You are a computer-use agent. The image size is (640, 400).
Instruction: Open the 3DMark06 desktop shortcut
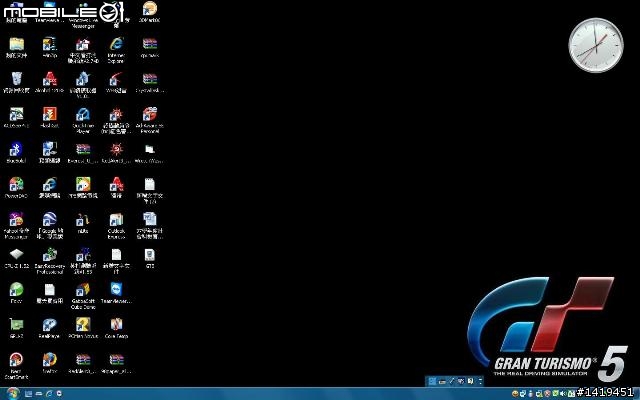click(150, 11)
